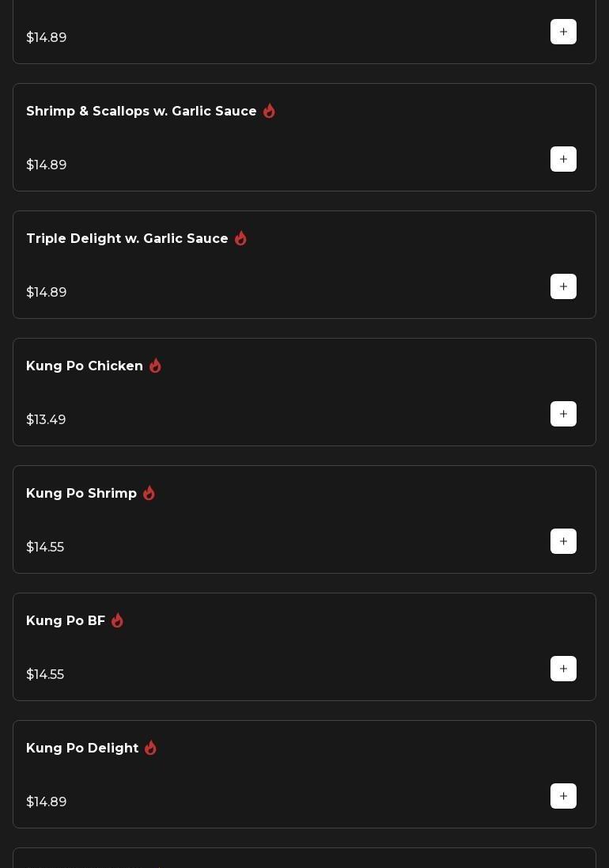Viewport: 609px width, 868px height.
Task: Click the spicy flame next to Kung Po BF
Action: 117,620
